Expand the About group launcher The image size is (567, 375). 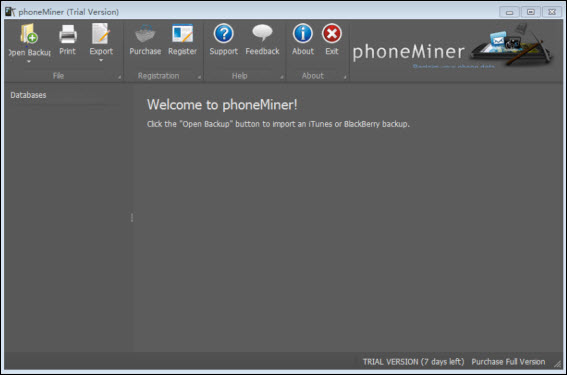pyautogui.click(x=345, y=77)
